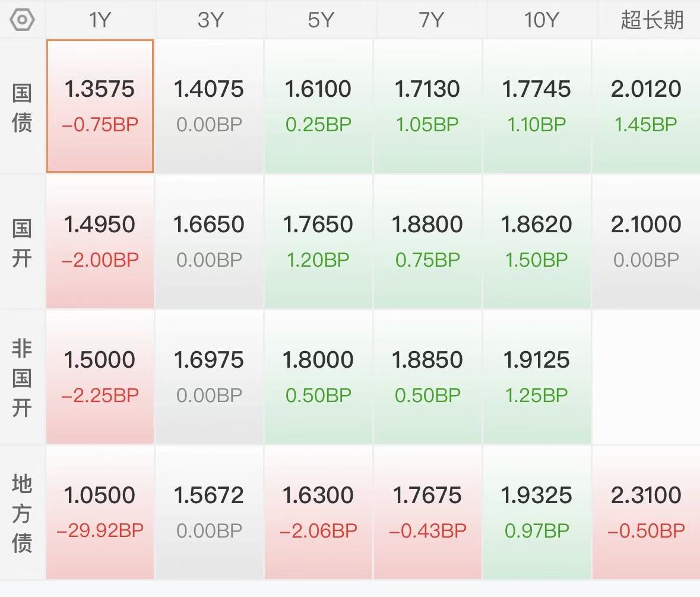The width and height of the screenshot is (700, 597).
Task: Select the 7Y column header
Action: coord(431,20)
